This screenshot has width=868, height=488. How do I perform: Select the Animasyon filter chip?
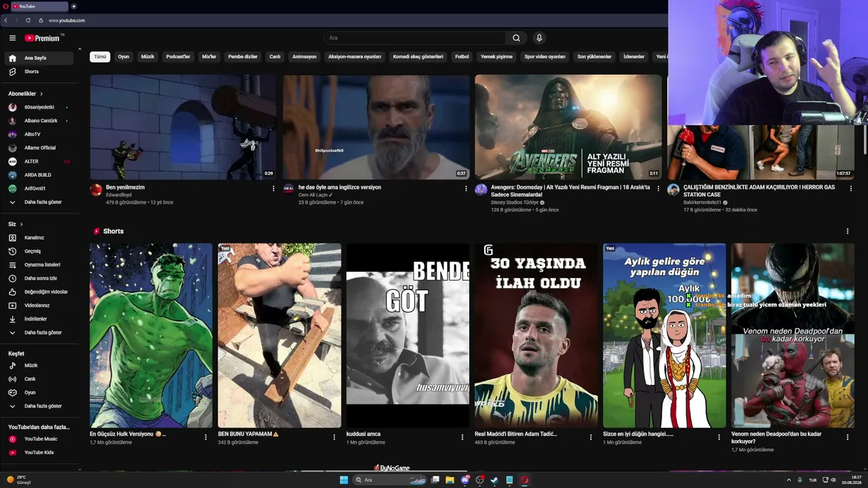[x=304, y=57]
